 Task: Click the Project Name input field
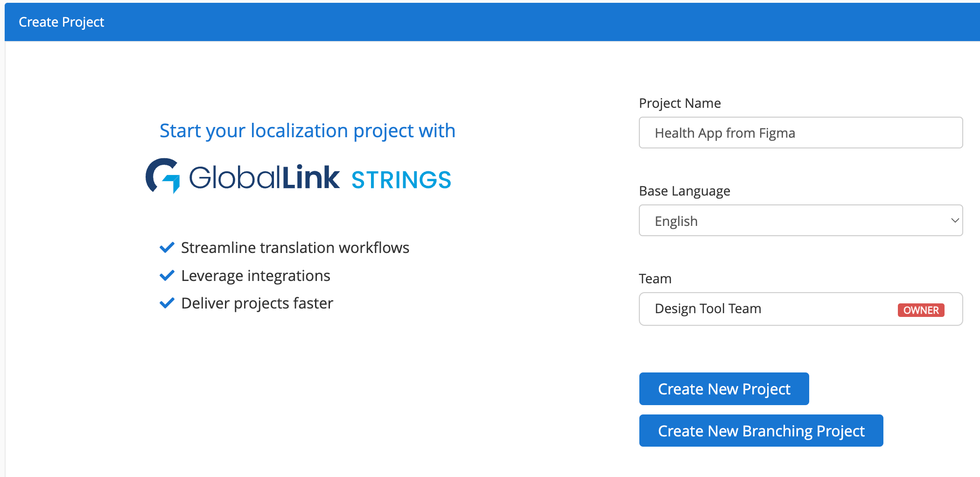(800, 133)
